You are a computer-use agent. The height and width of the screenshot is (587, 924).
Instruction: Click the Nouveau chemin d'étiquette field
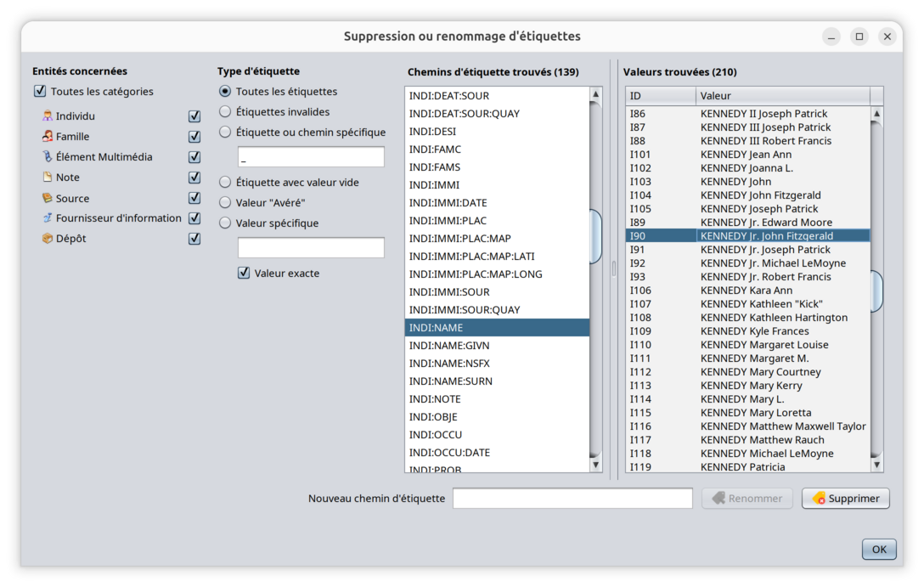pos(572,499)
